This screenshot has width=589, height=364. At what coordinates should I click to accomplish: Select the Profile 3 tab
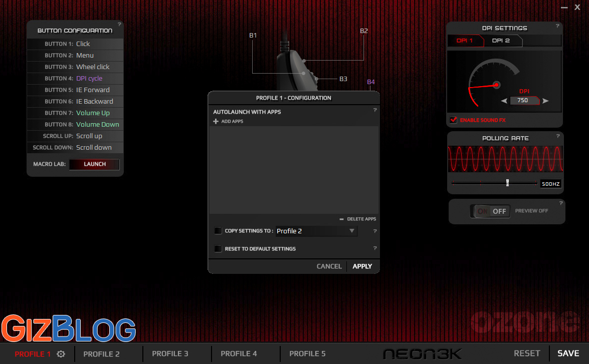click(x=170, y=354)
